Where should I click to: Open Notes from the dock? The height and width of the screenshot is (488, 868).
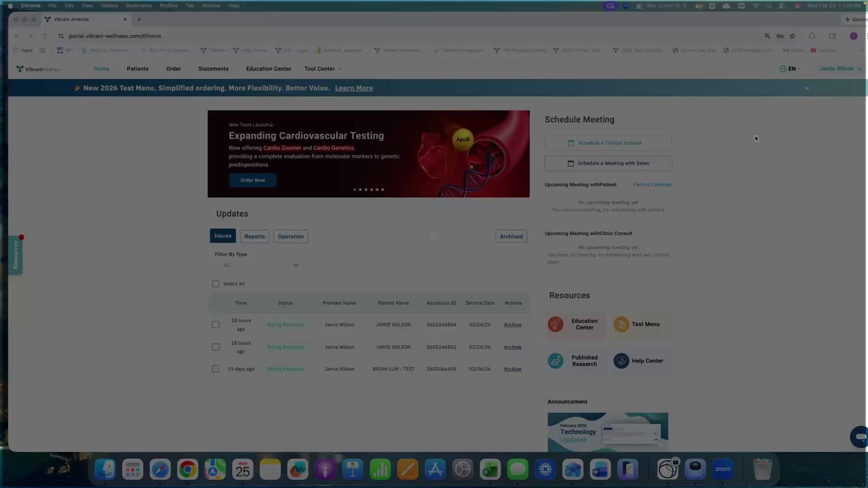[270, 469]
